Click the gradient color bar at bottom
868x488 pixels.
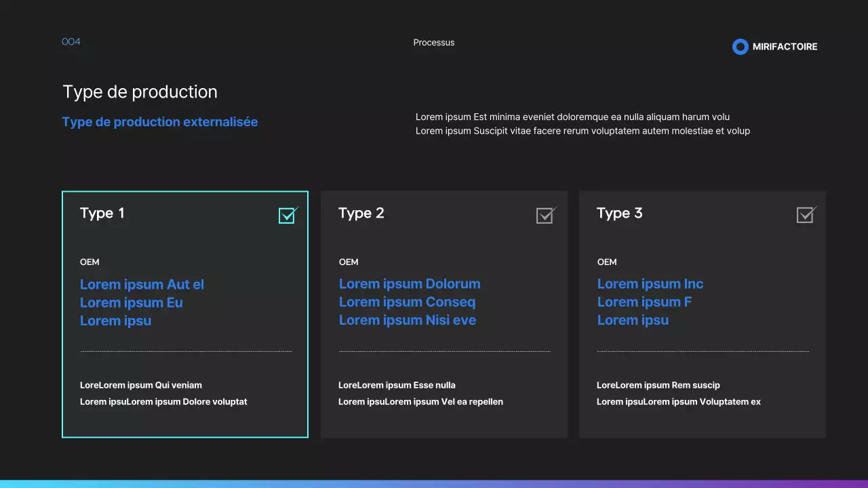[434, 484]
